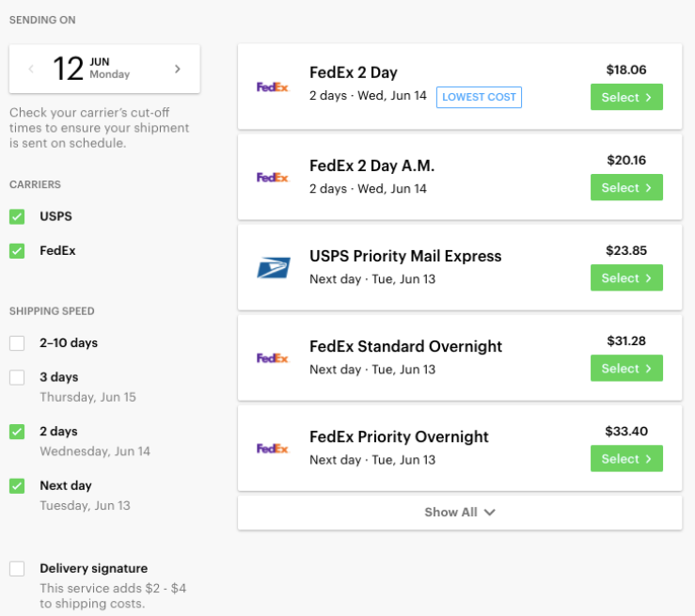Click the FedEx logo on Standard Overnight
This screenshot has width=695, height=616.
pos(273,358)
